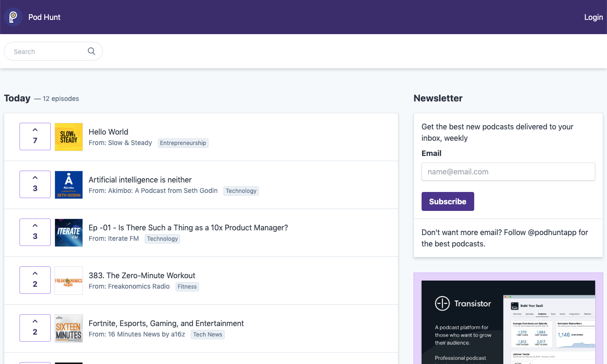Focus the newsletter Email field
This screenshot has height=364, width=607.
508,172
